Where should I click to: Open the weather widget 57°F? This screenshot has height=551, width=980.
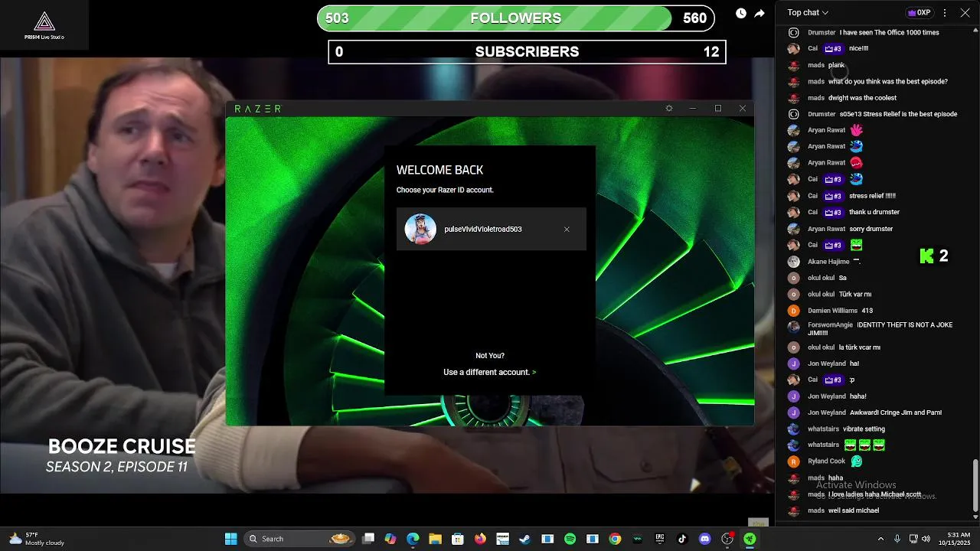tap(37, 539)
